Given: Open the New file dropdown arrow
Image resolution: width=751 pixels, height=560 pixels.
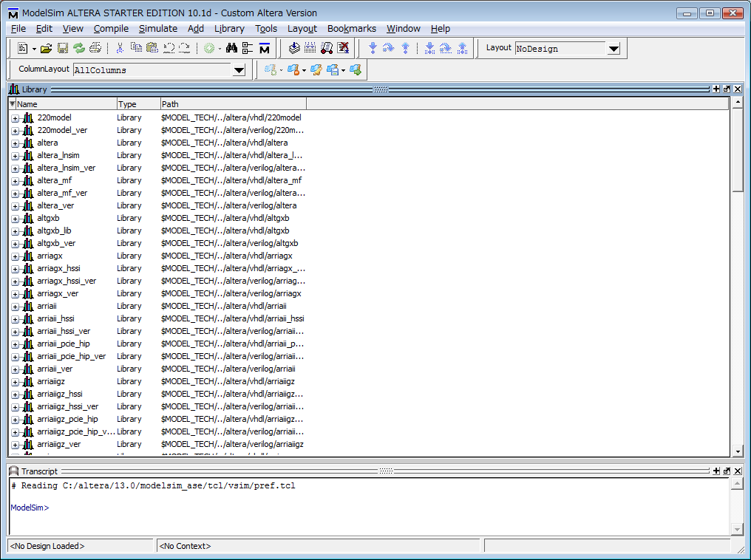Looking at the screenshot, I should pos(34,49).
